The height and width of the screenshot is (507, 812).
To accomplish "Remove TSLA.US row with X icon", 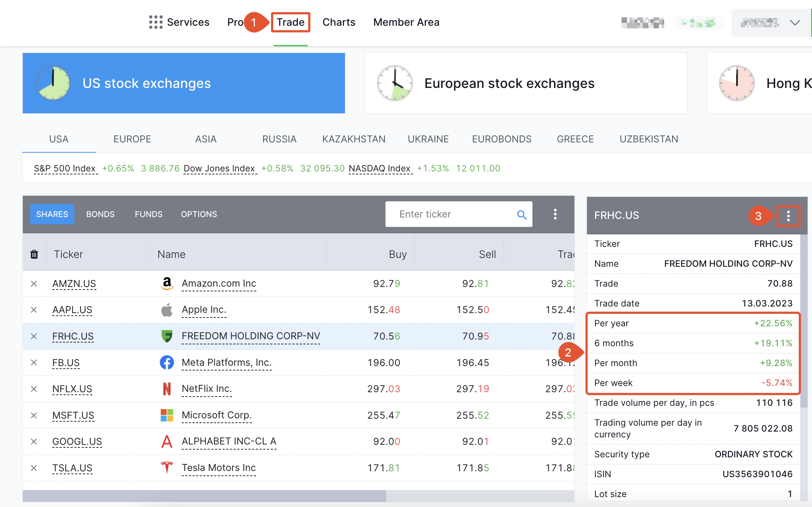I will [34, 468].
